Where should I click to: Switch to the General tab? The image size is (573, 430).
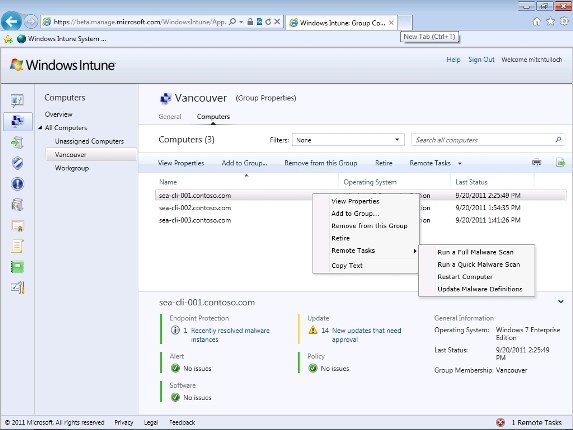pyautogui.click(x=170, y=117)
